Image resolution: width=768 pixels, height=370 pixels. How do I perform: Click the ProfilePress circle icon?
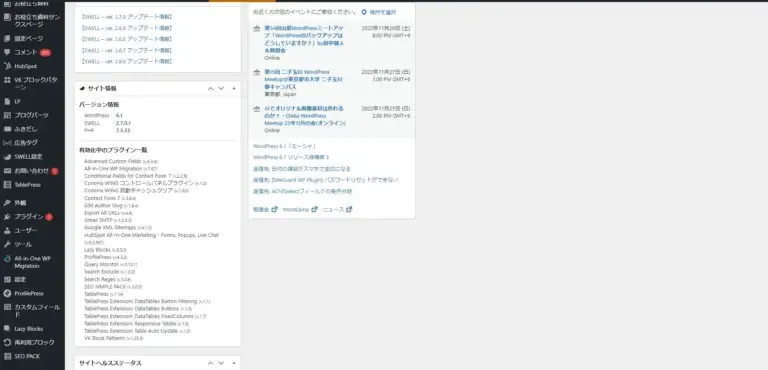pos(7,293)
